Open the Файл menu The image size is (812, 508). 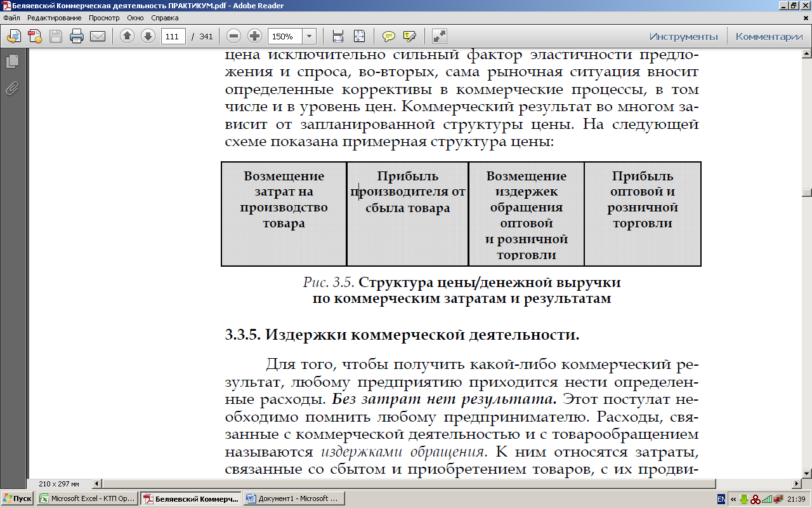pos(11,18)
